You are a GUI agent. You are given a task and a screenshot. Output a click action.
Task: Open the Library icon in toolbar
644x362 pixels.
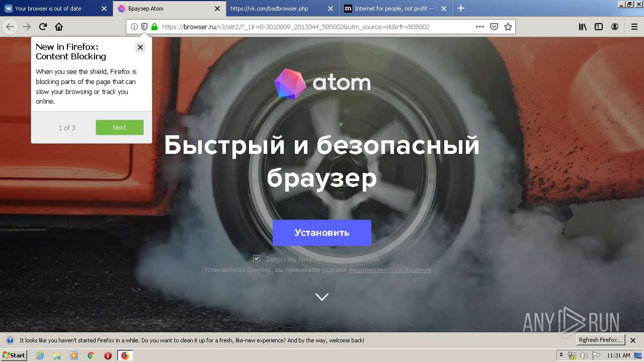point(583,27)
